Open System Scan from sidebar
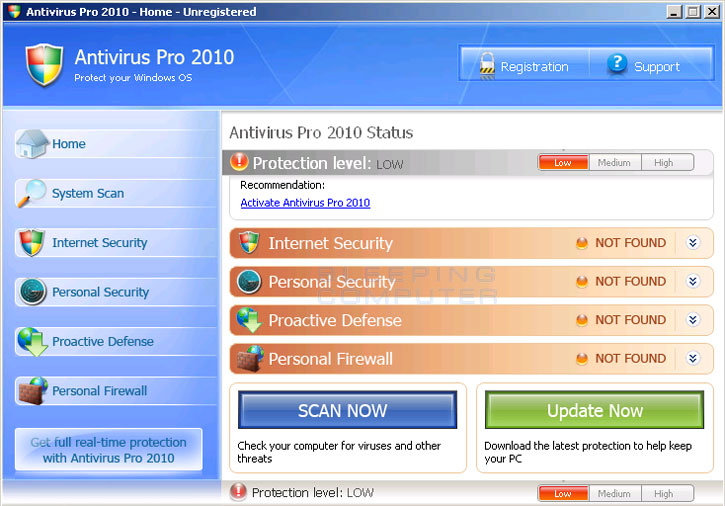Viewport: 725px width, 506px height. [116, 193]
